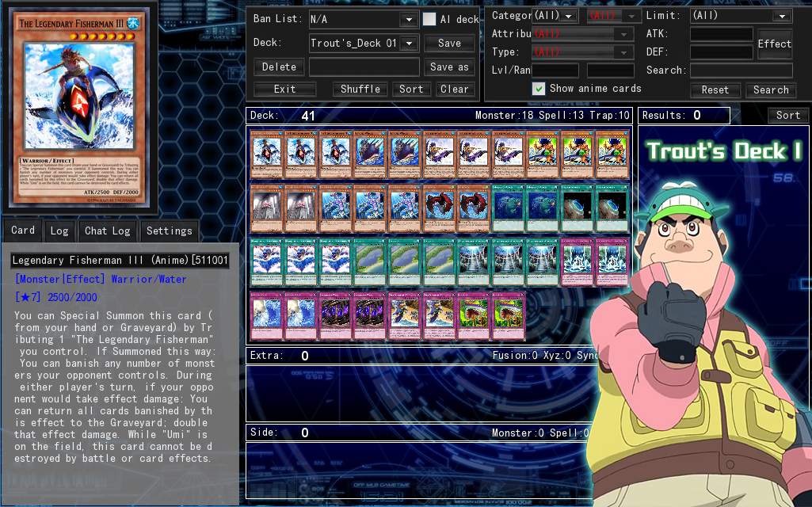Screen dimensions: 812x507
Task: Choose the second gray city monster card
Action: pos(301,208)
